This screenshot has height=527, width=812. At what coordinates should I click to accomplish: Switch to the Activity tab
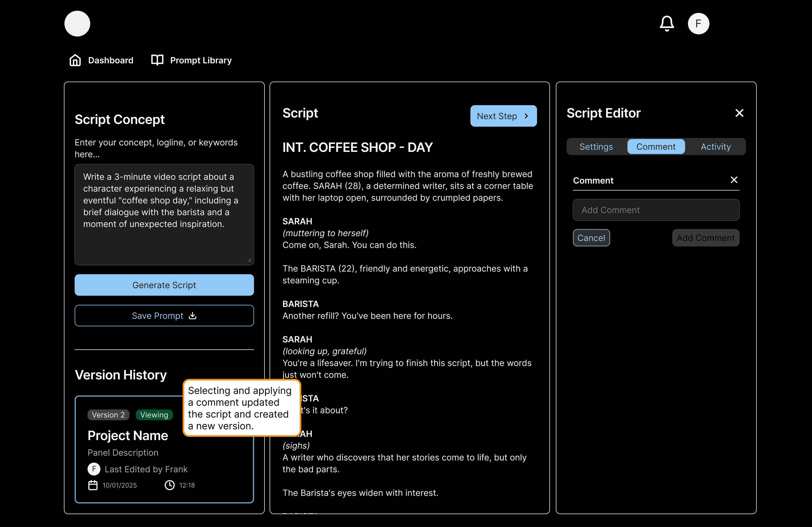[x=715, y=147]
